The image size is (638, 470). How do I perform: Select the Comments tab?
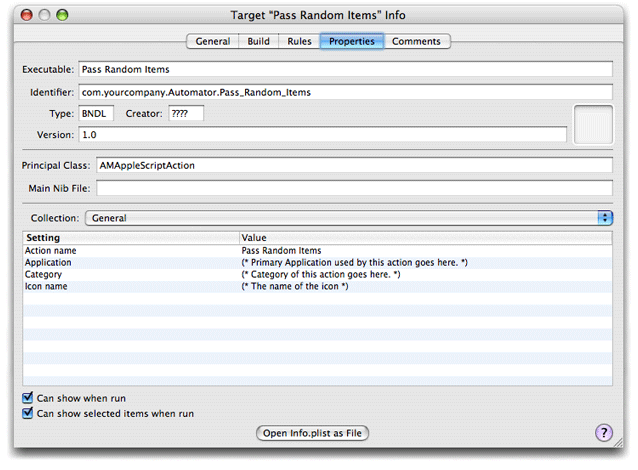417,41
